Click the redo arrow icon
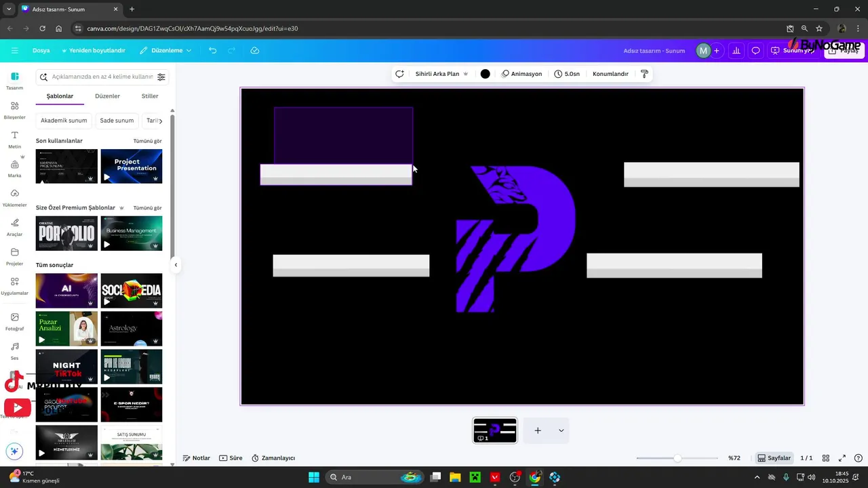Viewport: 868px width, 488px height. 231,51
